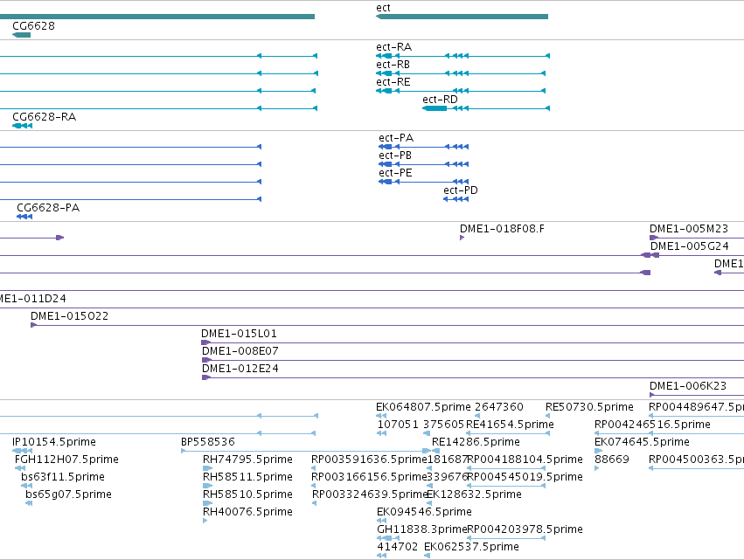Viewport: 744px width, 560px height.
Task: Click the 375605 EST label
Action: [443, 425]
